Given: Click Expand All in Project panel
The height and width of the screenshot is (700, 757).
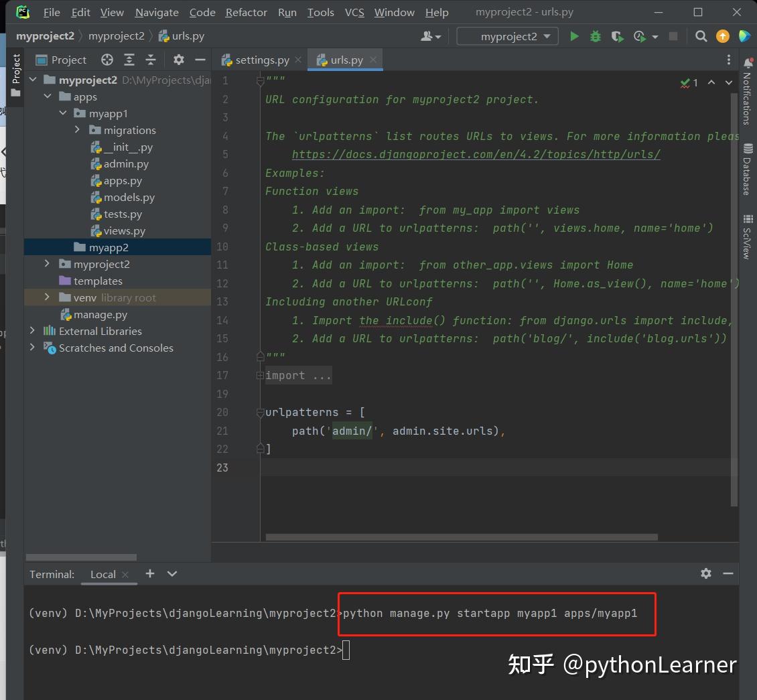Looking at the screenshot, I should pos(129,60).
